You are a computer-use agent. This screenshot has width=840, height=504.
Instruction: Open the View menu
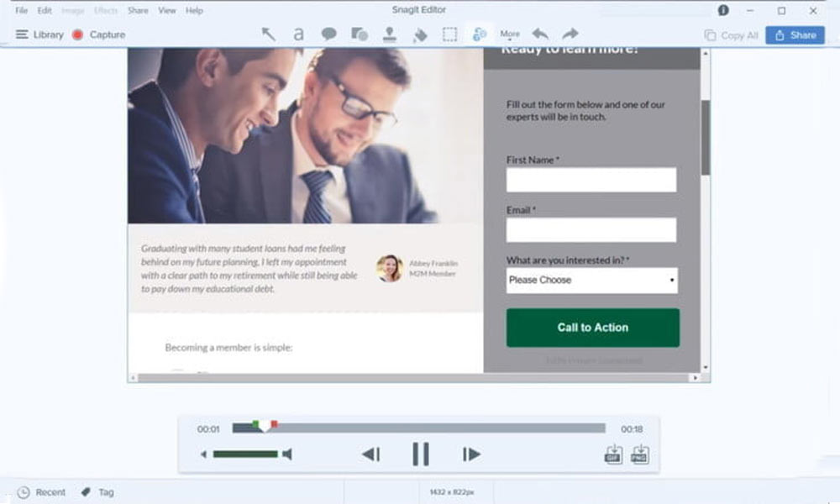coord(167,11)
